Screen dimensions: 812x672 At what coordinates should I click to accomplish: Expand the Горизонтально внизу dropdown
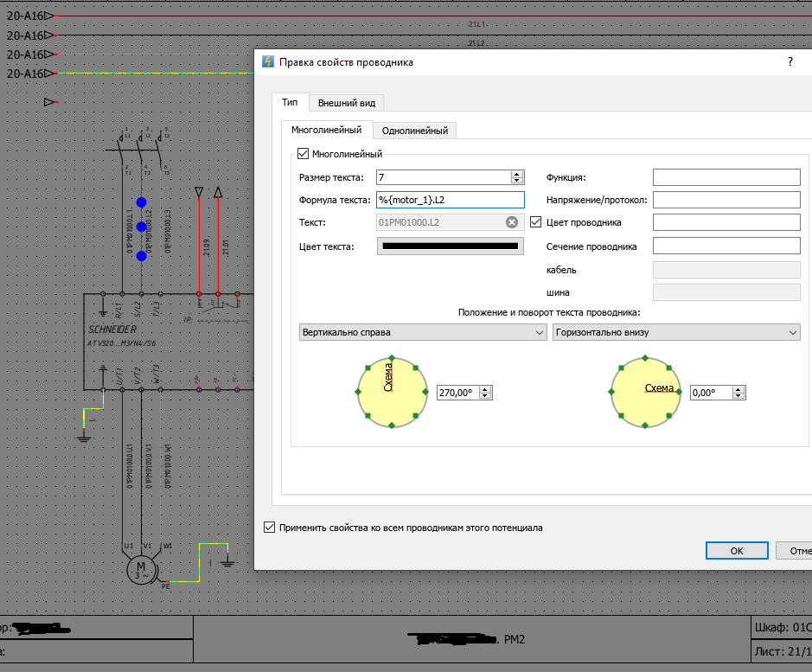675,332
